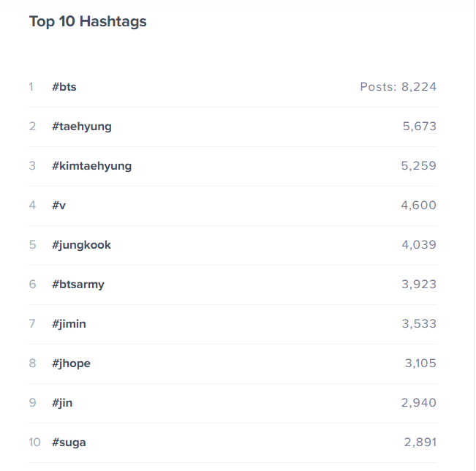Open the #jimin hashtag
The width and height of the screenshot is (476, 471).
point(69,324)
